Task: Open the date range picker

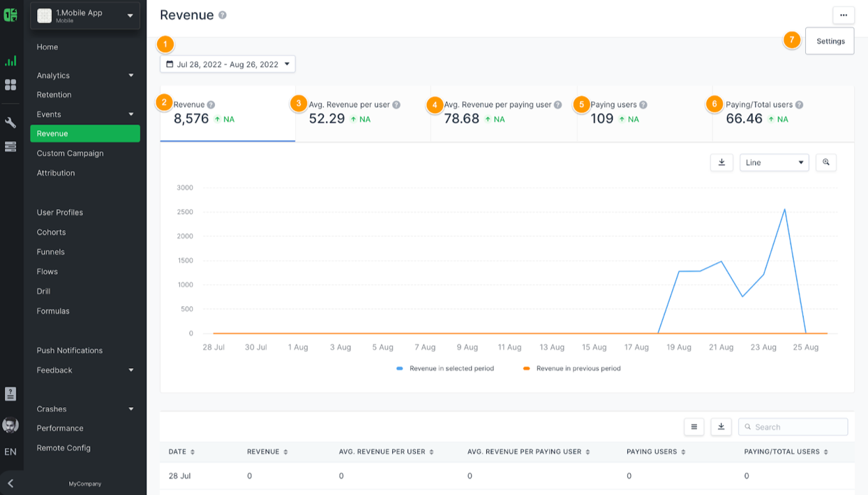Action: [227, 63]
